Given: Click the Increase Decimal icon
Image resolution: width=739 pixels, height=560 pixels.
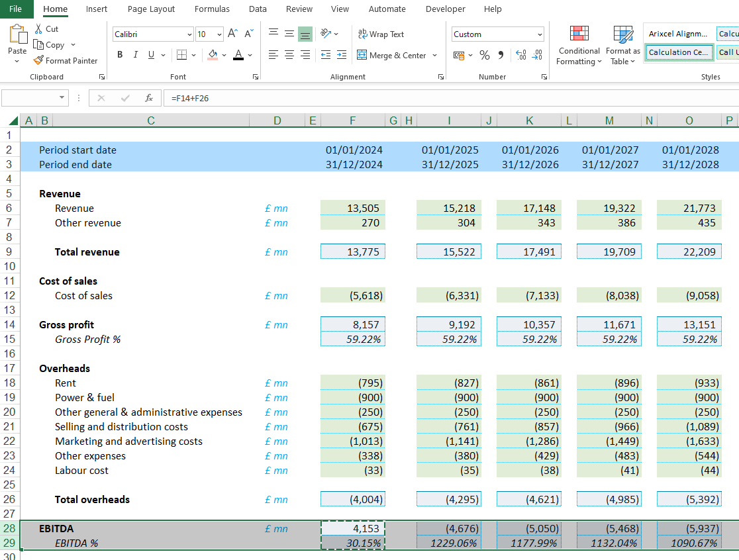Looking at the screenshot, I should click(520, 56).
